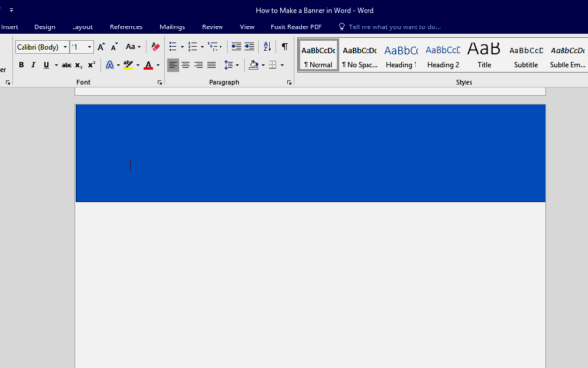Screen dimensions: 588x368
Task: Click the Grow Font icon
Action: (101, 47)
